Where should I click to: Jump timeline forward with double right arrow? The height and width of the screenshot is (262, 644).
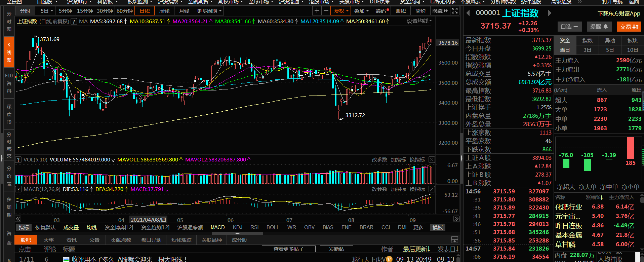(x=456, y=219)
